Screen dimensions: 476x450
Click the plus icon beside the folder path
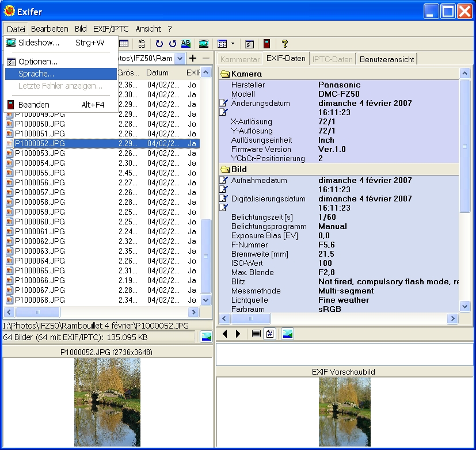click(193, 58)
